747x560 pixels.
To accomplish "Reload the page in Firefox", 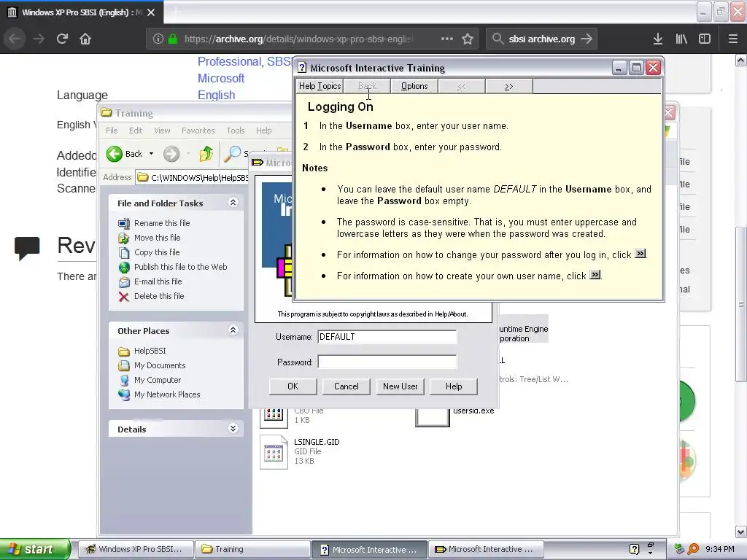I will coord(62,39).
